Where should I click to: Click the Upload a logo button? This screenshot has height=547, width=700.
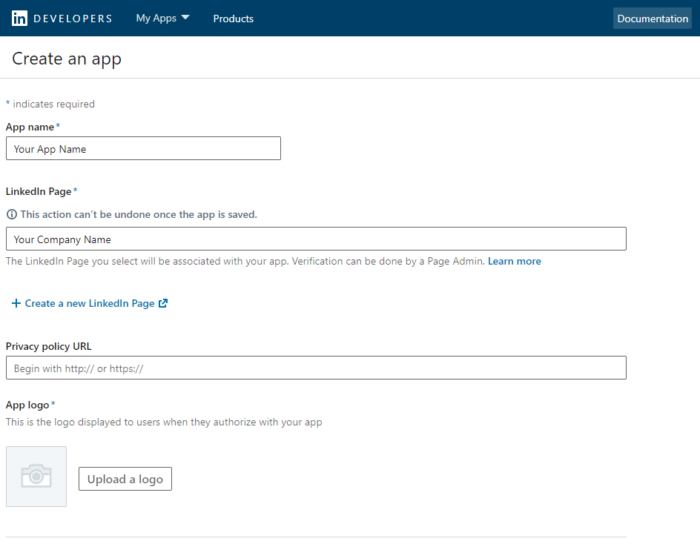125,479
